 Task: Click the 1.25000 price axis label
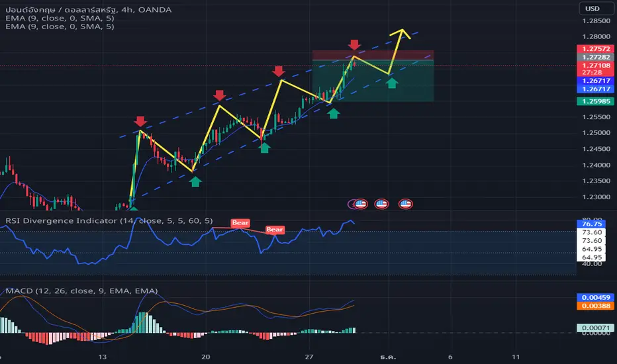pyautogui.click(x=596, y=132)
